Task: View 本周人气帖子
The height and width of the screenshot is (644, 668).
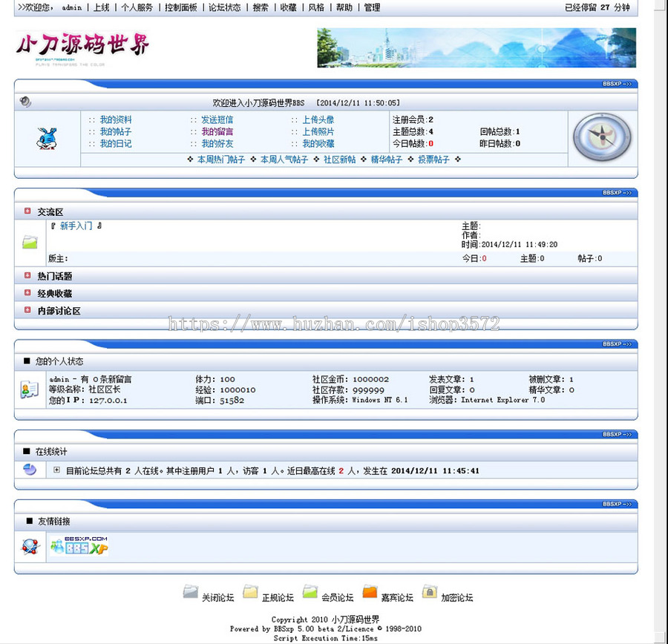Action: click(x=284, y=160)
